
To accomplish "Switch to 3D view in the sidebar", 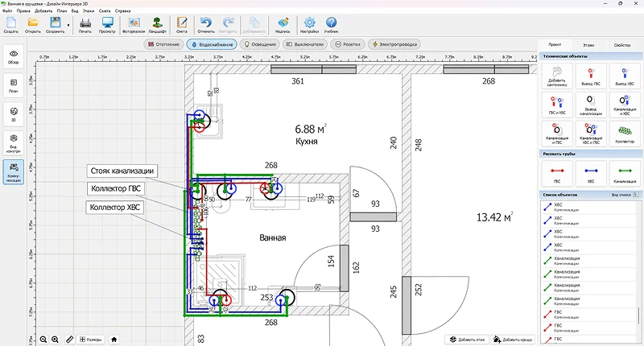I will (x=14, y=114).
